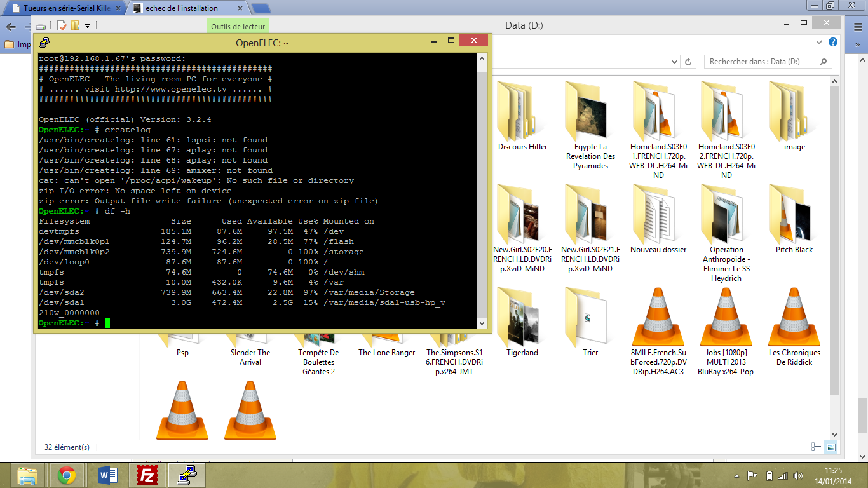This screenshot has width=868, height=488.
Task: Click the Rechercher dans Data (D:) search box
Action: tap(763, 62)
